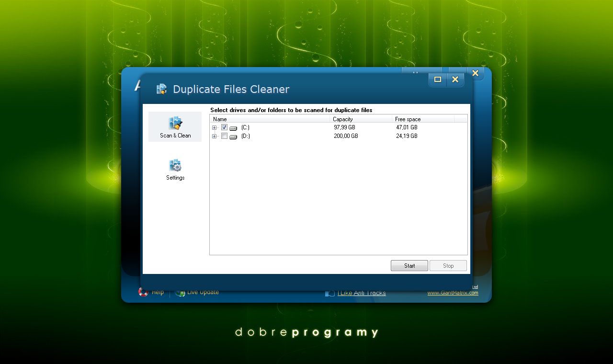The width and height of the screenshot is (613, 364).
Task: Maximize the Duplicate Files Cleaner window
Action: (x=437, y=80)
